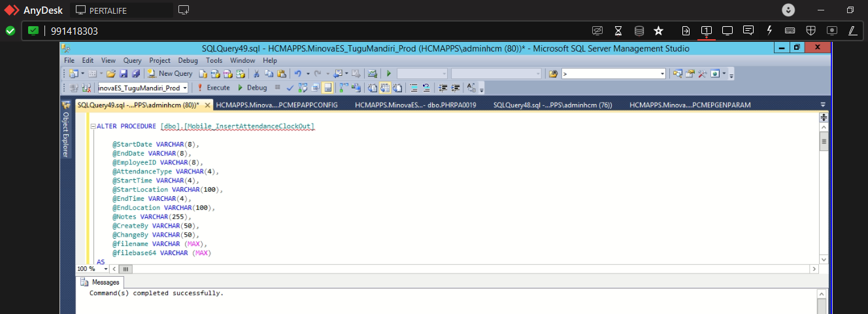
Task: Open the Find combo box dropdown
Action: 662,73
